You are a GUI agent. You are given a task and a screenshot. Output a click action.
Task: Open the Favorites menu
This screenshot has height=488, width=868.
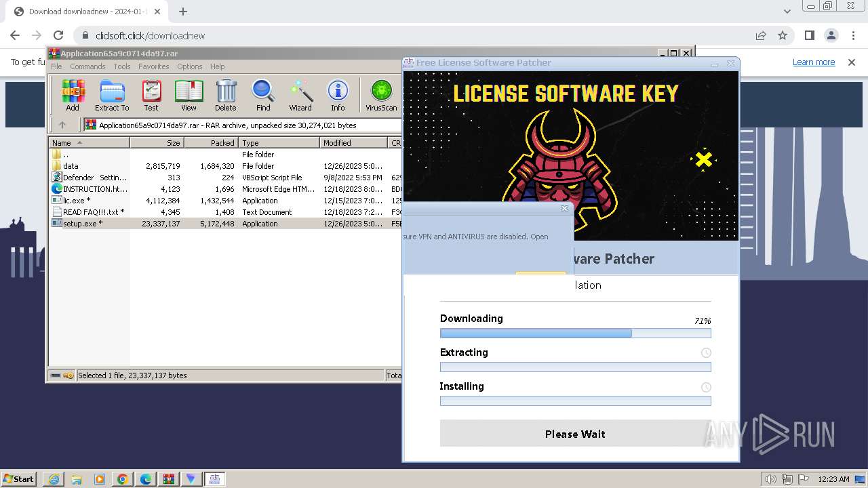tap(154, 66)
